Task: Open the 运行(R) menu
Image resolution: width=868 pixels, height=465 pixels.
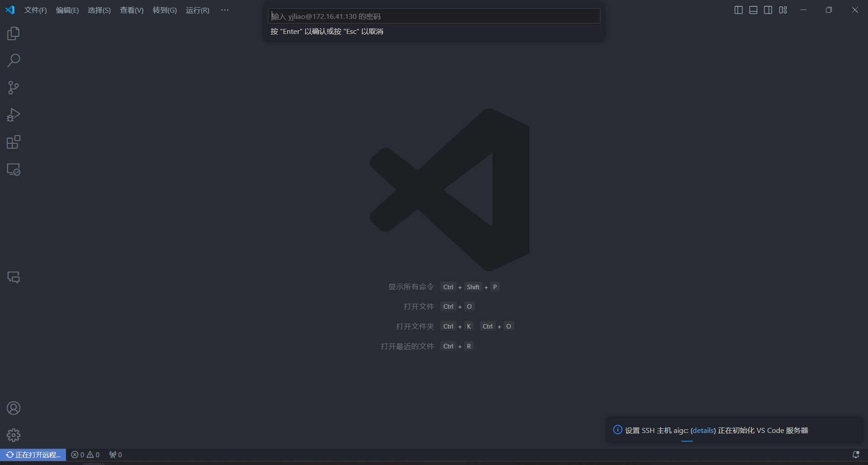Action: pyautogui.click(x=198, y=10)
